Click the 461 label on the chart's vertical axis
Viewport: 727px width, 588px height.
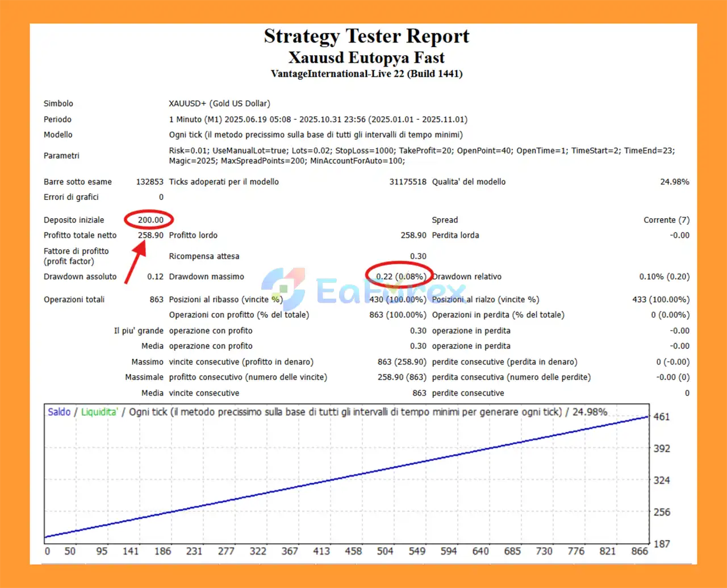662,416
